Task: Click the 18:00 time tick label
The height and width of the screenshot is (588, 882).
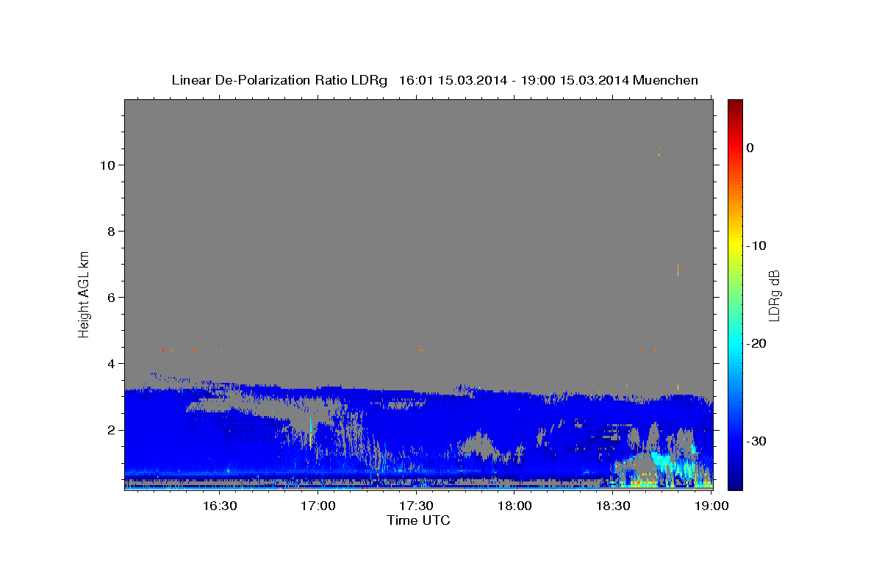Action: pyautogui.click(x=515, y=506)
